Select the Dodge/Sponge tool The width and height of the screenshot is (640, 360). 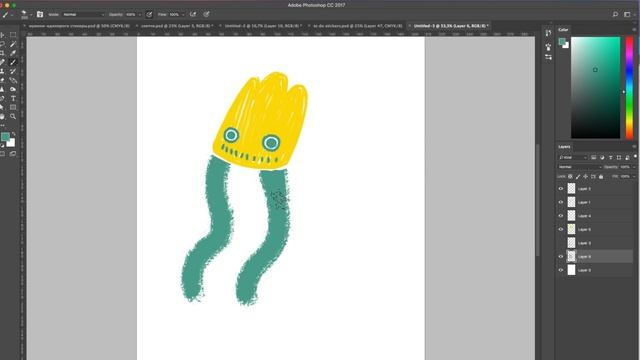tap(13, 89)
